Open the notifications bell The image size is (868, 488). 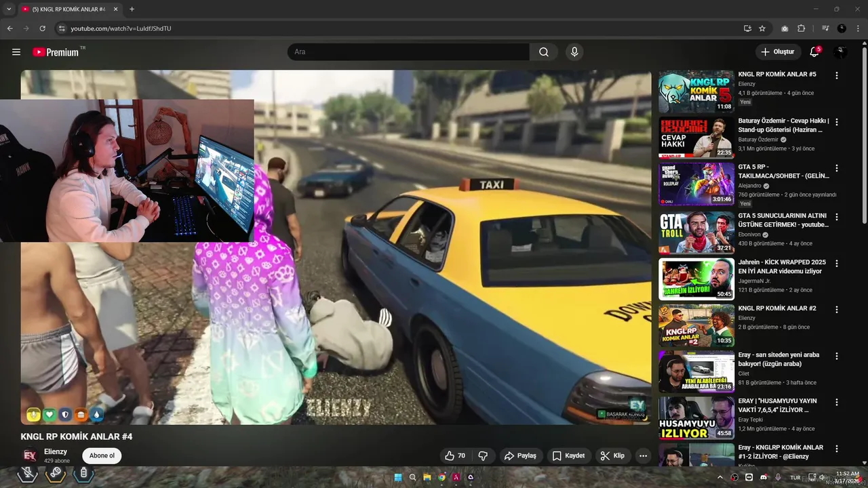[814, 52]
